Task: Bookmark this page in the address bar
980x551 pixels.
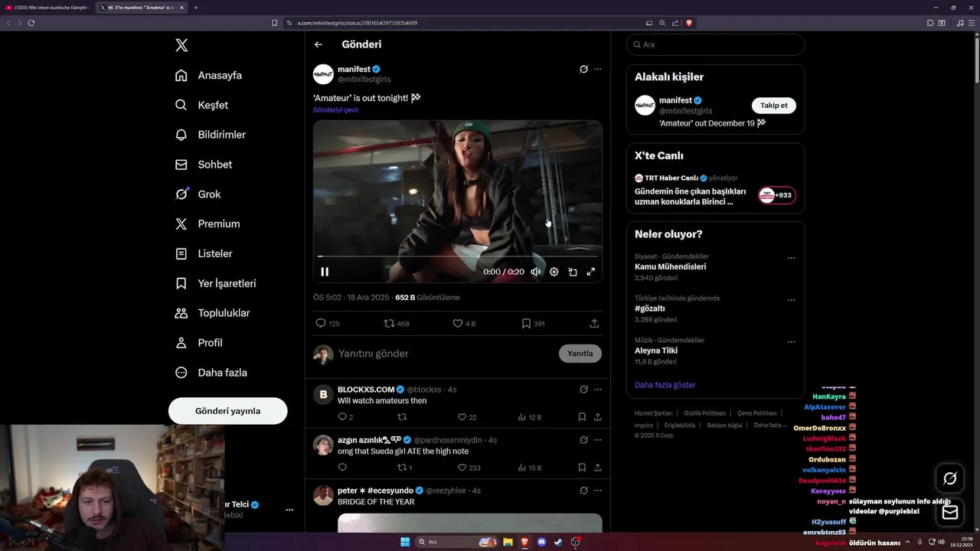Action: pyautogui.click(x=275, y=23)
